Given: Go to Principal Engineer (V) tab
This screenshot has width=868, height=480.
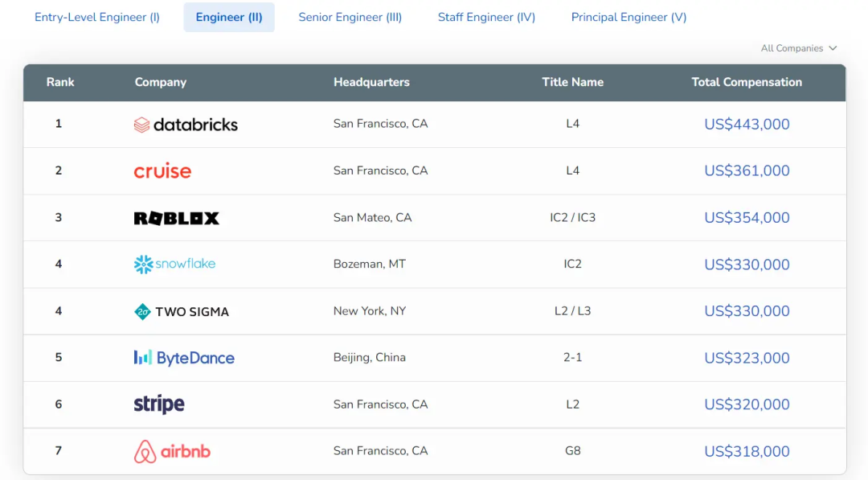Looking at the screenshot, I should [628, 17].
